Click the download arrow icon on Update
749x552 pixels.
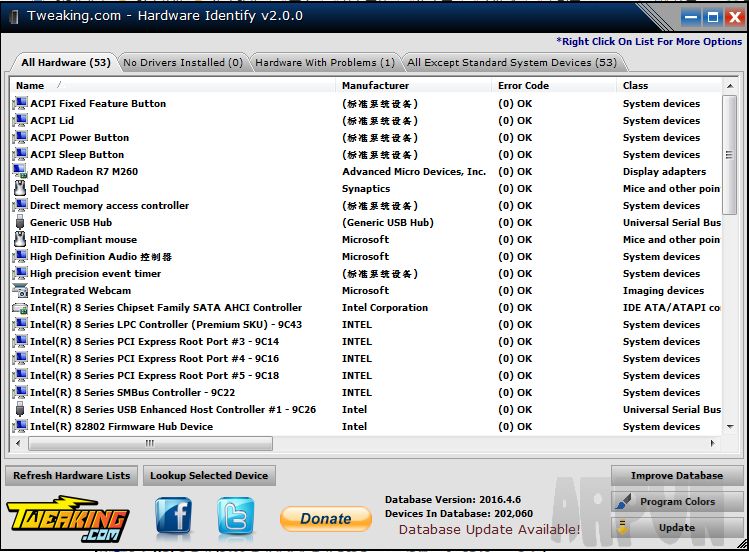(x=622, y=528)
